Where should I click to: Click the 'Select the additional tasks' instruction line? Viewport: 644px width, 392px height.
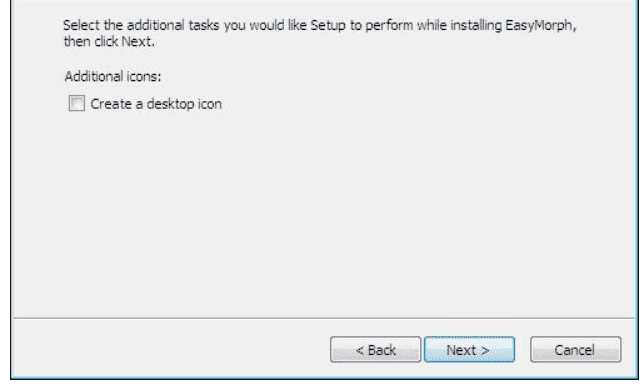click(320, 25)
